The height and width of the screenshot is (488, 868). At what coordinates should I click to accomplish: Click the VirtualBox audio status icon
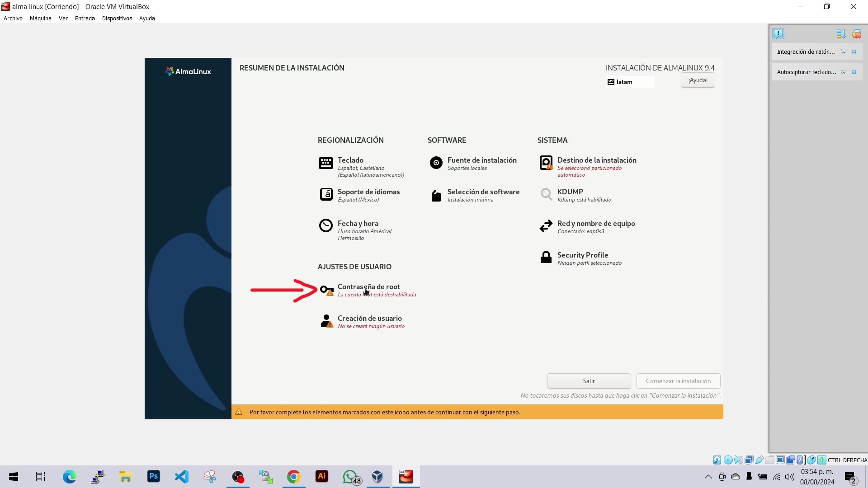(x=739, y=460)
